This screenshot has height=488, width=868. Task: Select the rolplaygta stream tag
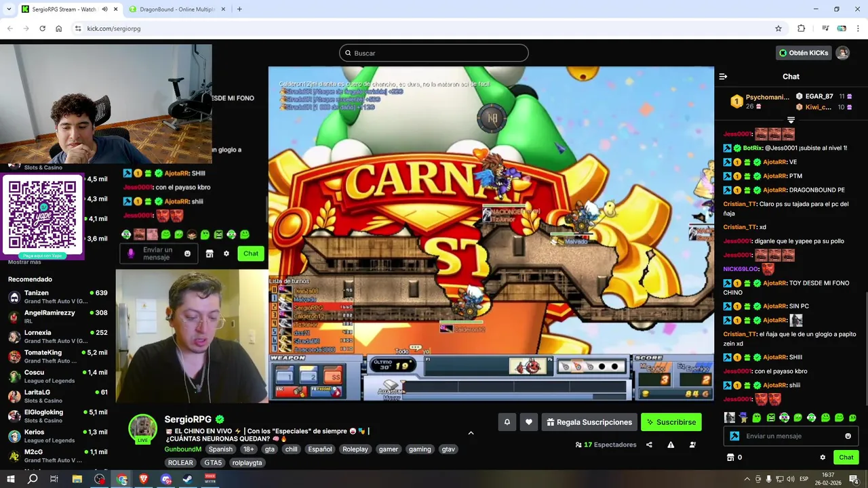tap(247, 463)
